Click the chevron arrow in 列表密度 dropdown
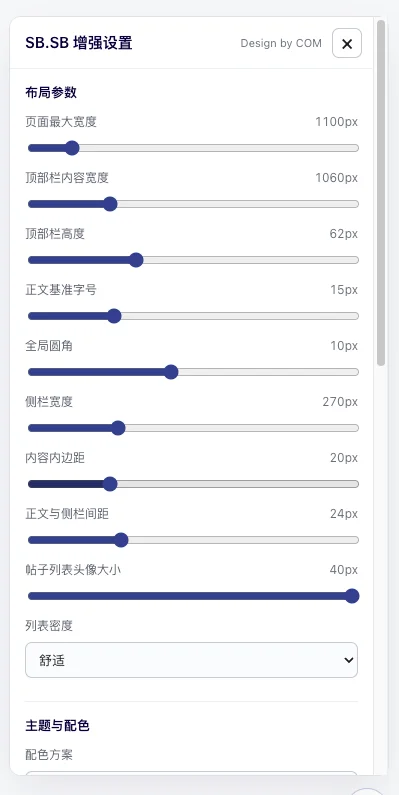The image size is (399, 795). [x=348, y=660]
